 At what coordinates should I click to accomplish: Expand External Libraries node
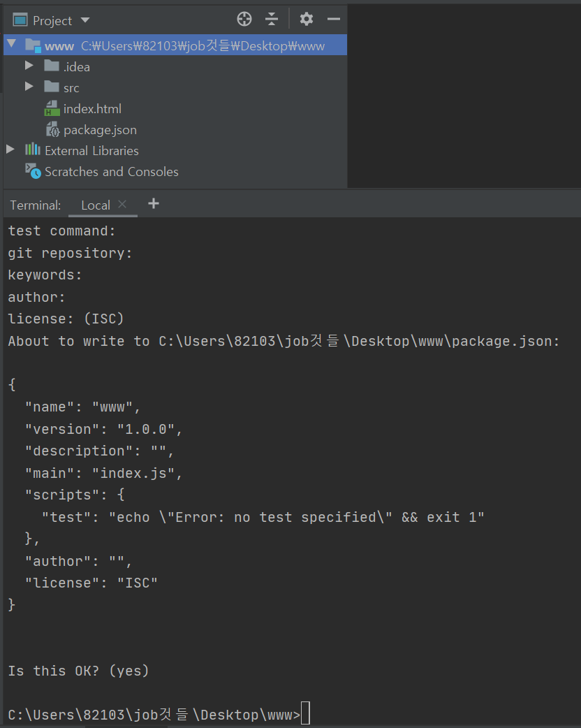coord(10,150)
